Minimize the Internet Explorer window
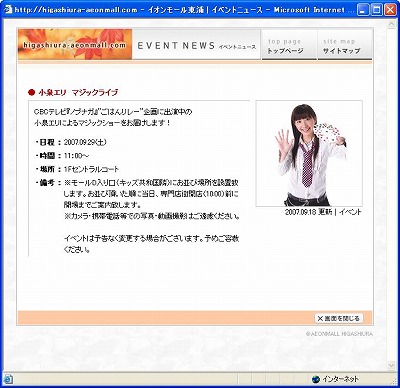400x388 pixels. point(363,10)
